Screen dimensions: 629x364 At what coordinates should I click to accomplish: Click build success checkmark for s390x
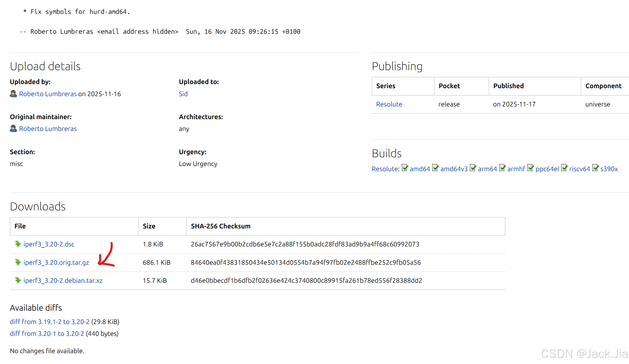click(595, 168)
